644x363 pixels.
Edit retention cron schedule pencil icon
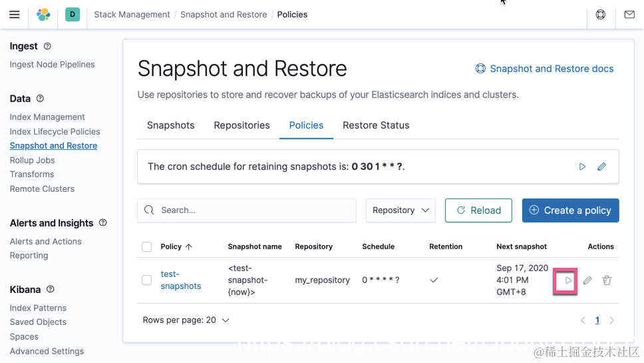pos(601,167)
